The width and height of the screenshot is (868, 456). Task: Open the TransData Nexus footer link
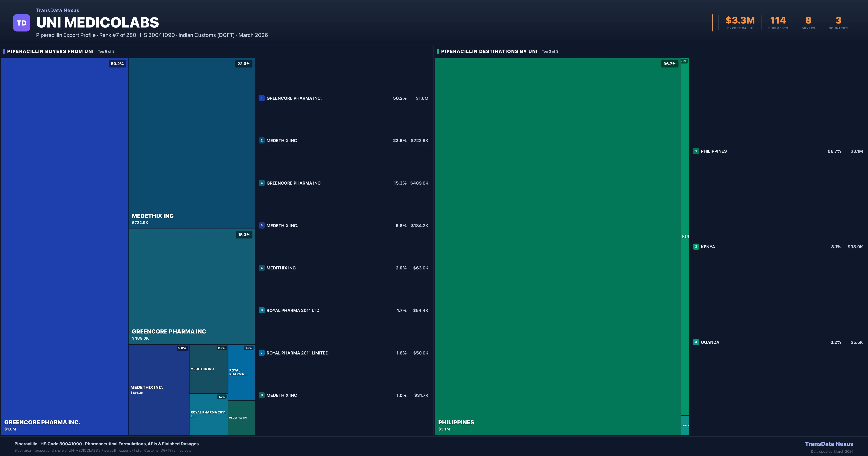pos(830,444)
